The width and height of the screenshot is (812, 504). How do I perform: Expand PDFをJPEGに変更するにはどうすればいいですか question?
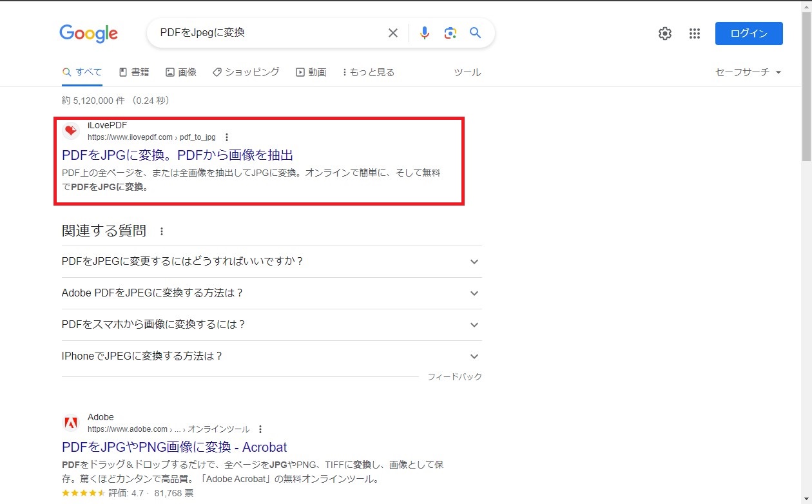click(x=271, y=262)
